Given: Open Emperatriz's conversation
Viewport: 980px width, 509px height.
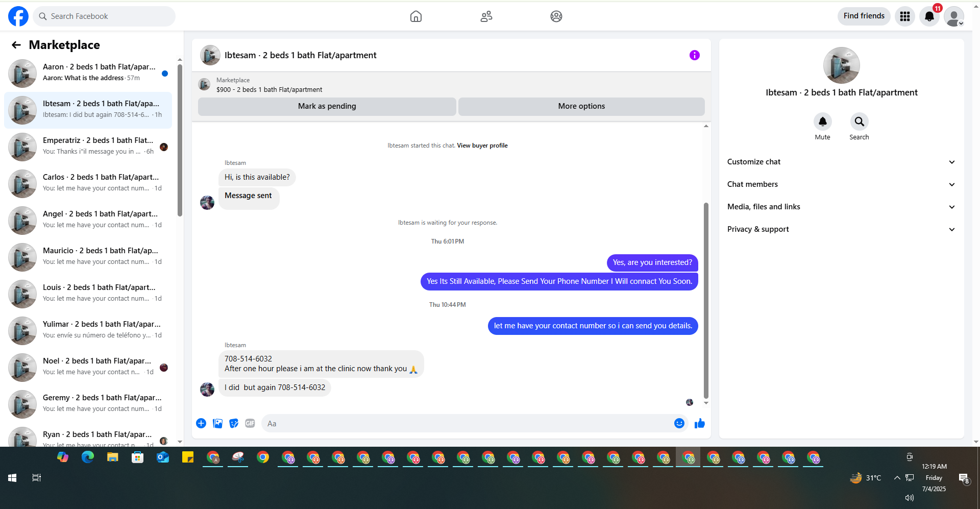Looking at the screenshot, I should 88,147.
